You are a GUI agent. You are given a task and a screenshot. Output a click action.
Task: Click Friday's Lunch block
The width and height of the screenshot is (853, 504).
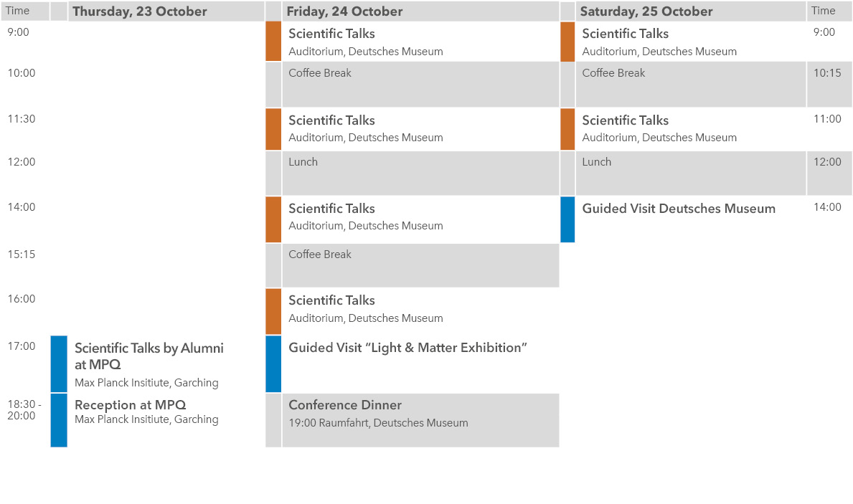tap(420, 173)
